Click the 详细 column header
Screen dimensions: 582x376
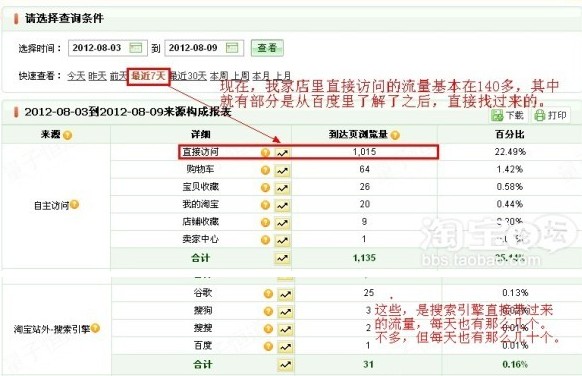point(200,134)
